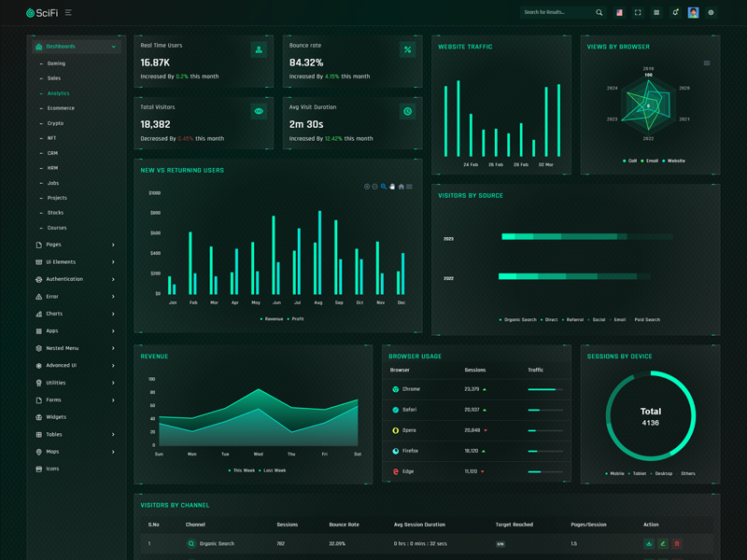747x560 pixels.
Task: Reset chart zoom with home icon
Action: [401, 187]
